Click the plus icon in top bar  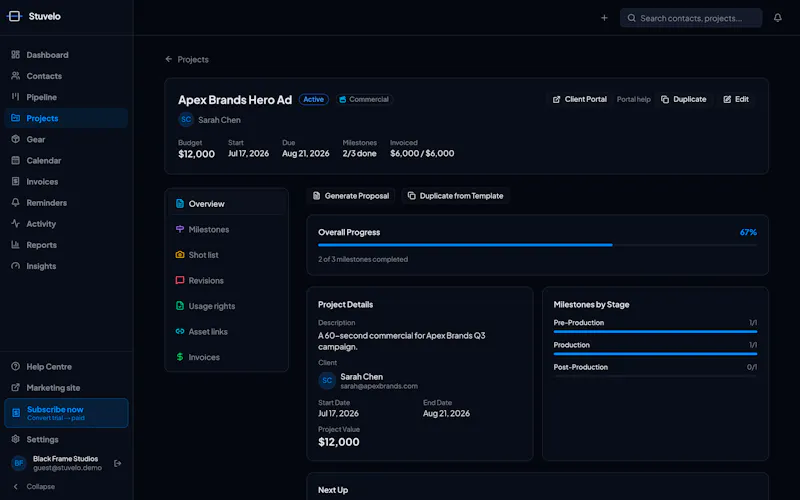604,18
